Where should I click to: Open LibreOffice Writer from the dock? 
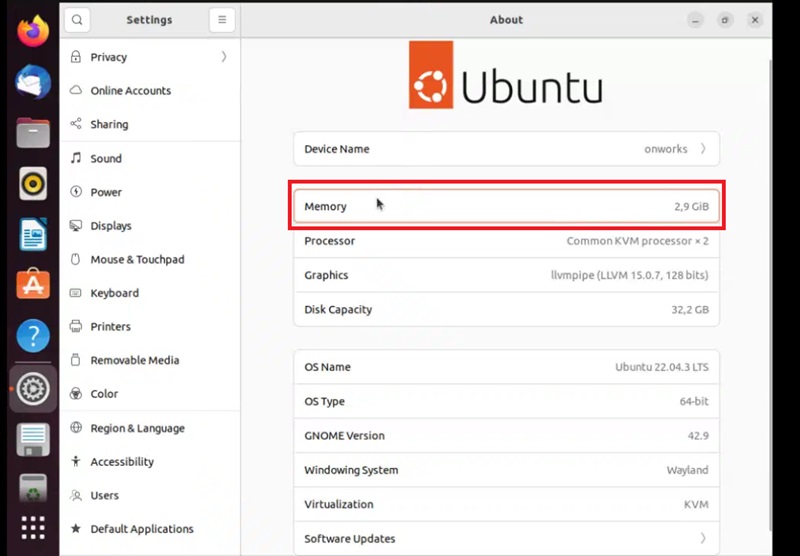click(33, 234)
